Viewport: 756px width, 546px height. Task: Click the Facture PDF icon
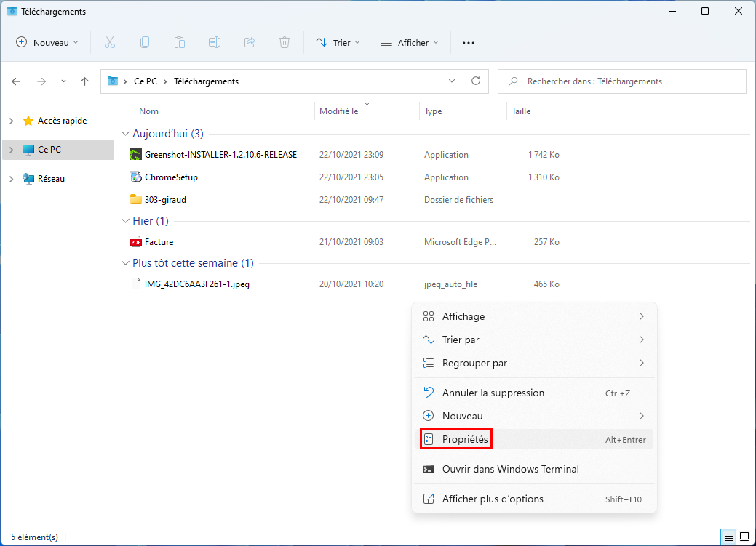click(136, 241)
